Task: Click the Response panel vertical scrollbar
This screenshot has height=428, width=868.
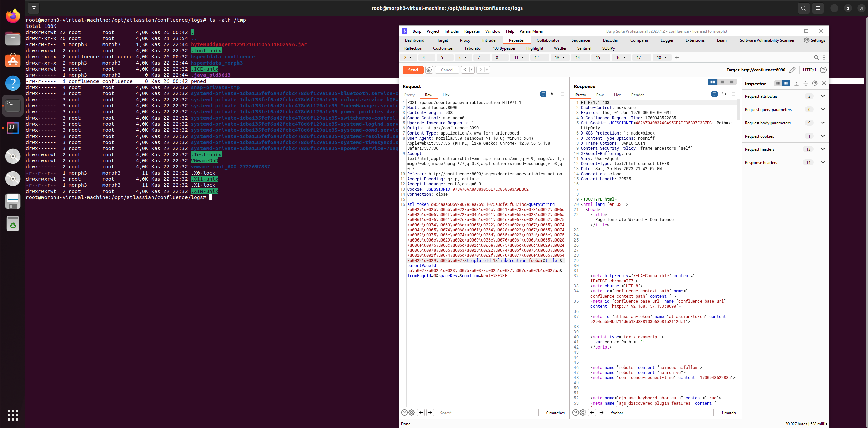Action: click(738, 109)
